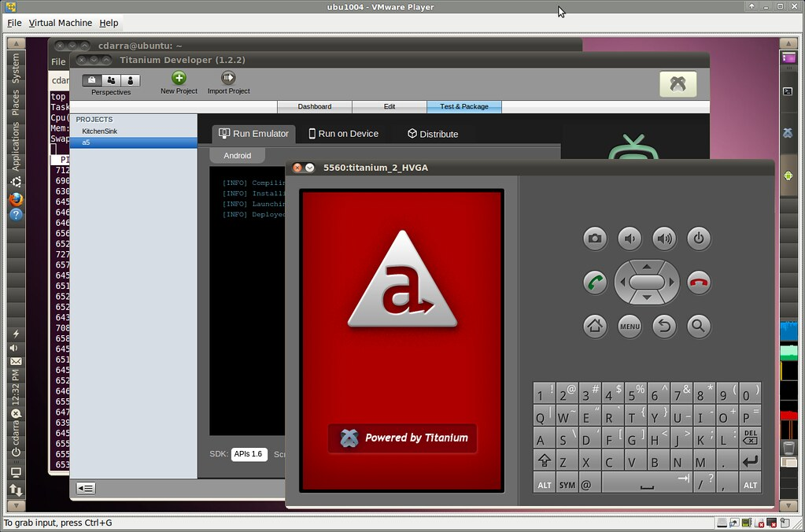Open the Dashboard tab
The height and width of the screenshot is (532, 805).
[x=315, y=107]
